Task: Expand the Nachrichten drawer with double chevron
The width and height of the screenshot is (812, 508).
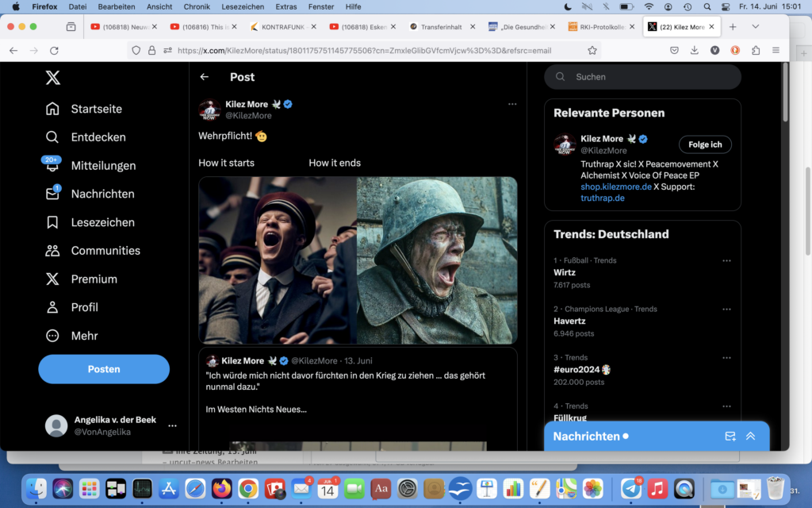Action: pyautogui.click(x=751, y=436)
